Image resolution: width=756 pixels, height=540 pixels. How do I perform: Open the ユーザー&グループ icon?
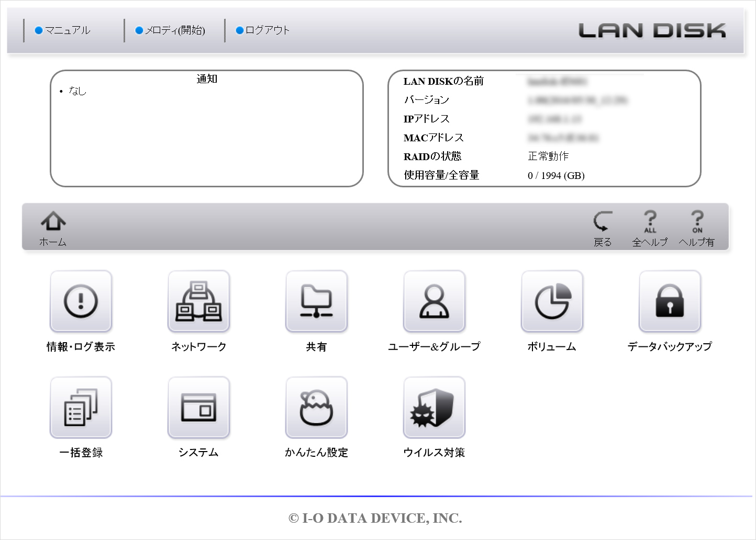pos(434,301)
